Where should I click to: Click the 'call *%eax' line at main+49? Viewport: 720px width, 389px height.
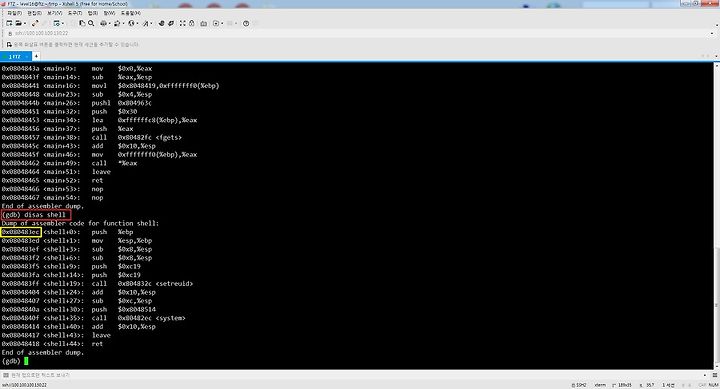pyautogui.click(x=69, y=163)
